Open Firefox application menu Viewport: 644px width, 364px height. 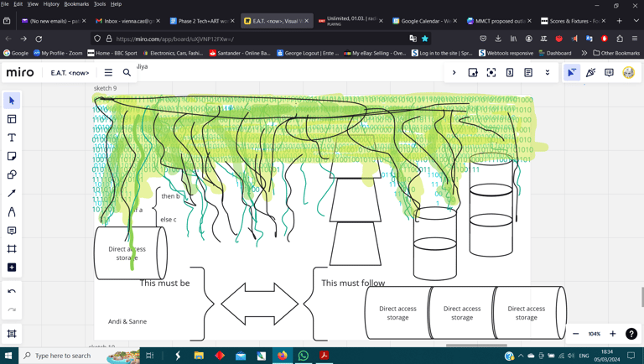coord(635,39)
